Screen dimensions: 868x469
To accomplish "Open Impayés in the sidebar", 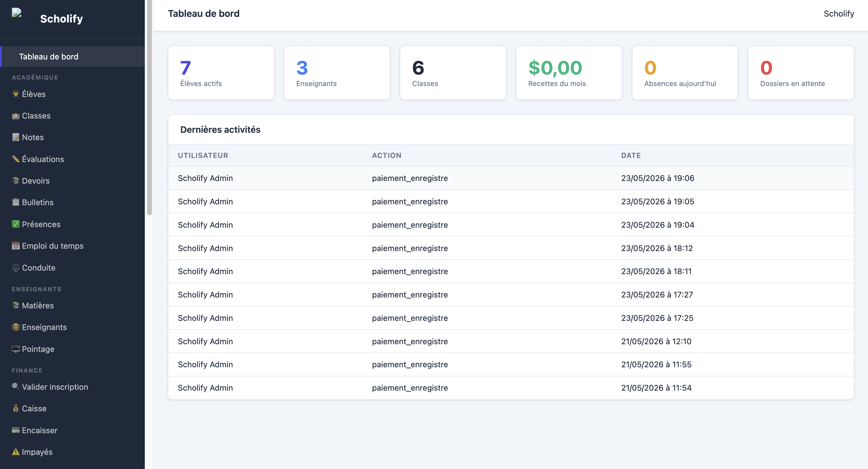I will [72, 452].
